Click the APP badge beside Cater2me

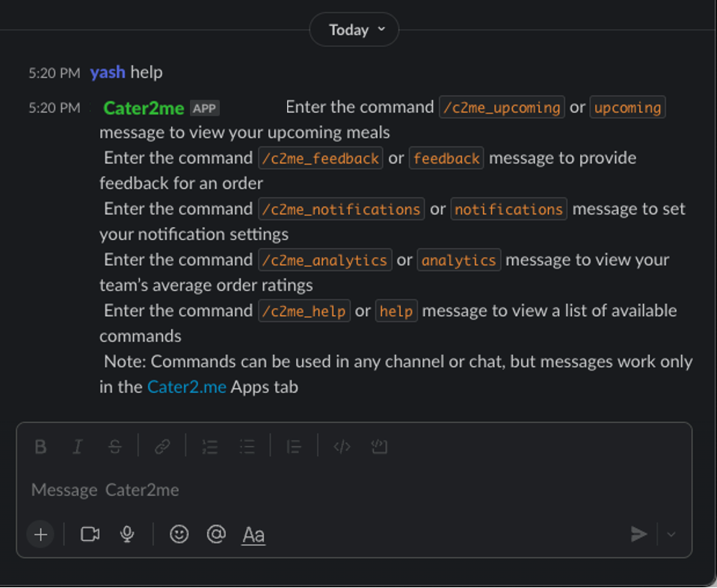pos(204,108)
